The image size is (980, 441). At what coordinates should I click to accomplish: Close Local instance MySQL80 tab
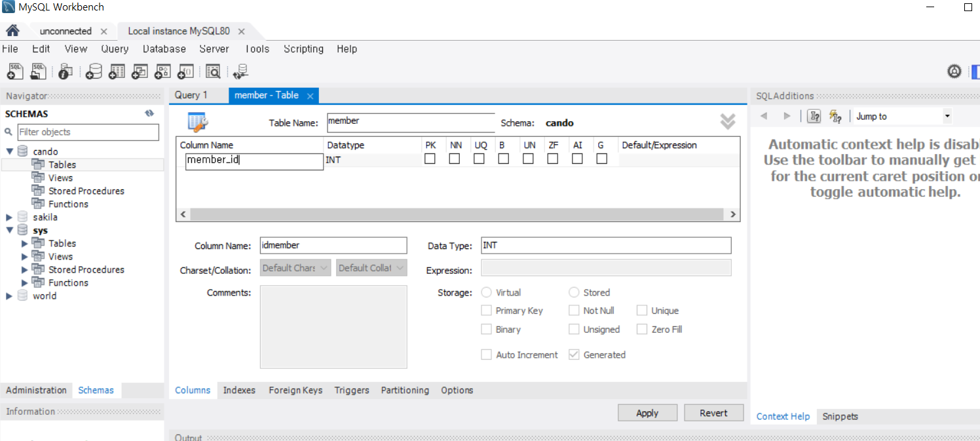pyautogui.click(x=241, y=31)
